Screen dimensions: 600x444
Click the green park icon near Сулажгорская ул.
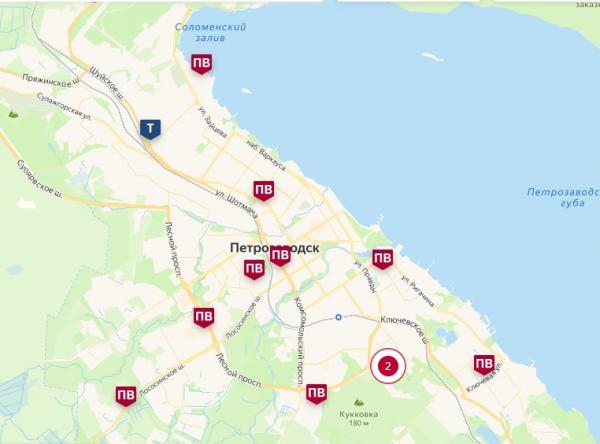[13, 114]
